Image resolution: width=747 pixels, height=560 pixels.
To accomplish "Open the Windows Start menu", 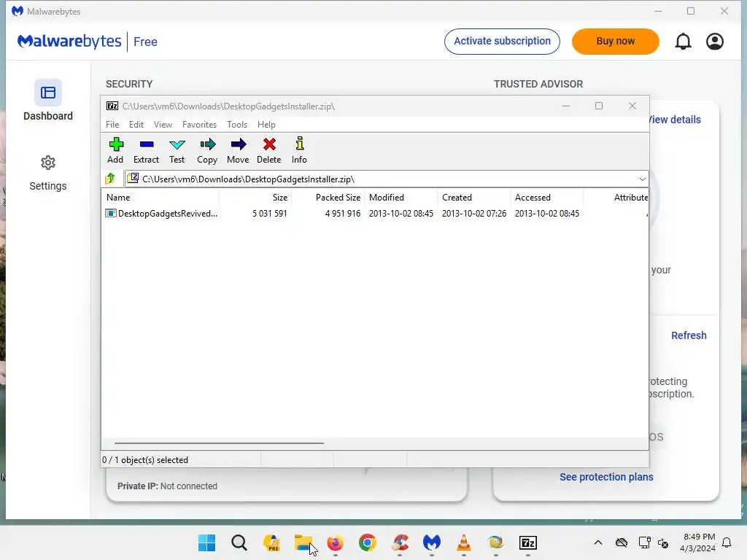I will coord(206,542).
